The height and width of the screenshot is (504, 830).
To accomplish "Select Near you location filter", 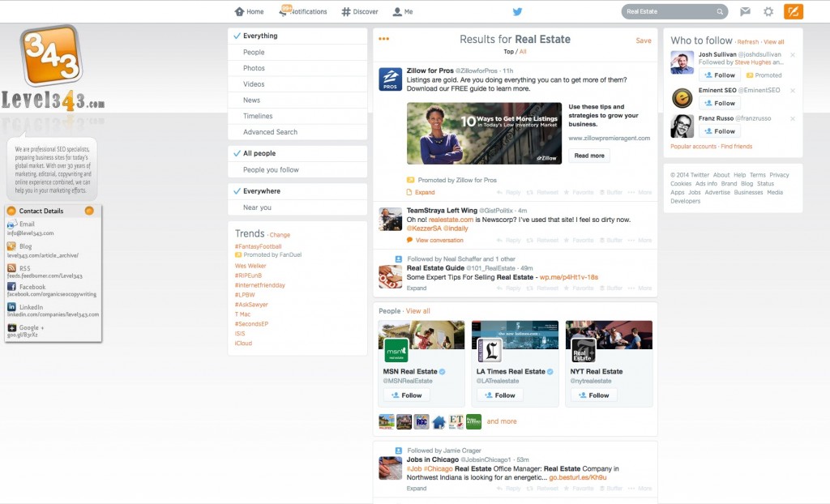I will pos(297,207).
